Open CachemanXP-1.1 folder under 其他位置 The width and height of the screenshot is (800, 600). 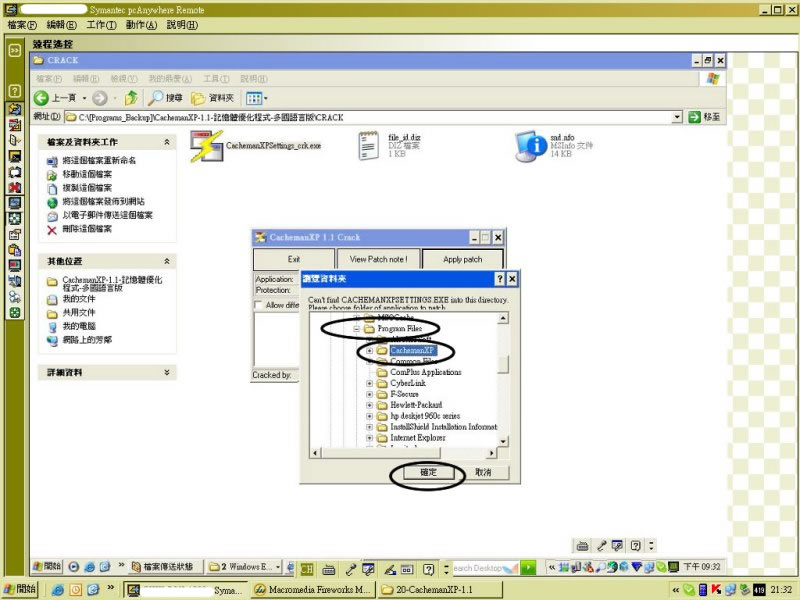pyautogui.click(x=112, y=284)
